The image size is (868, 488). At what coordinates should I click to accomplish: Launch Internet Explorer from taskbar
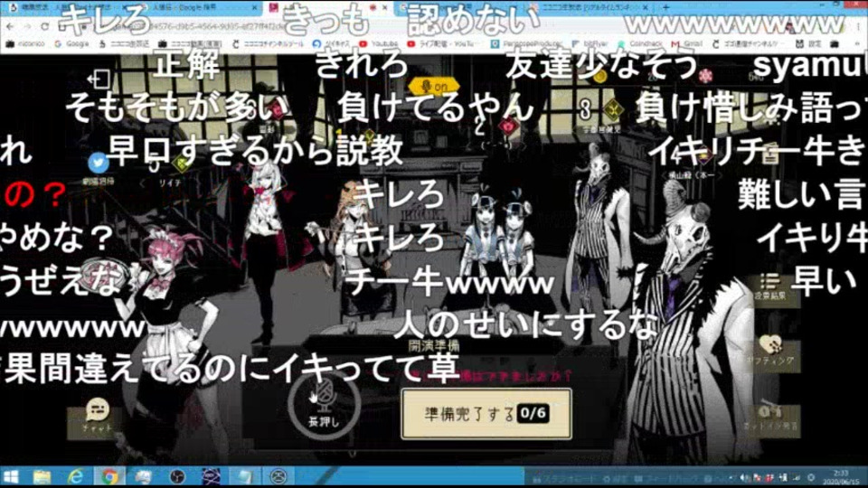[76, 476]
